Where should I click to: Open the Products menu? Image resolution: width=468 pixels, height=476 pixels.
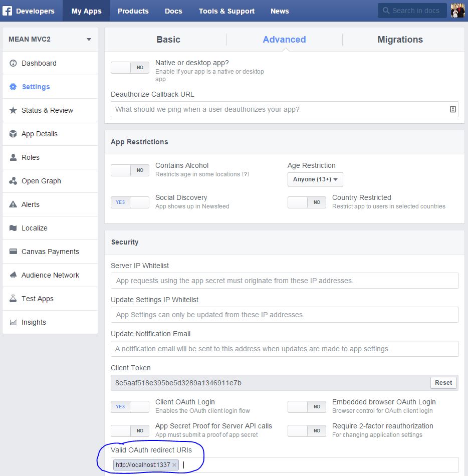[x=133, y=11]
